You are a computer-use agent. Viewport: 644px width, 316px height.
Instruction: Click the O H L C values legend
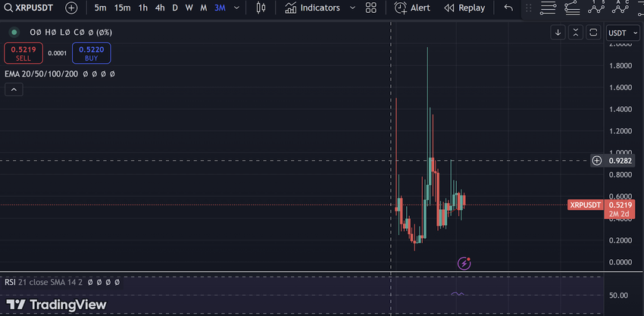tap(70, 32)
